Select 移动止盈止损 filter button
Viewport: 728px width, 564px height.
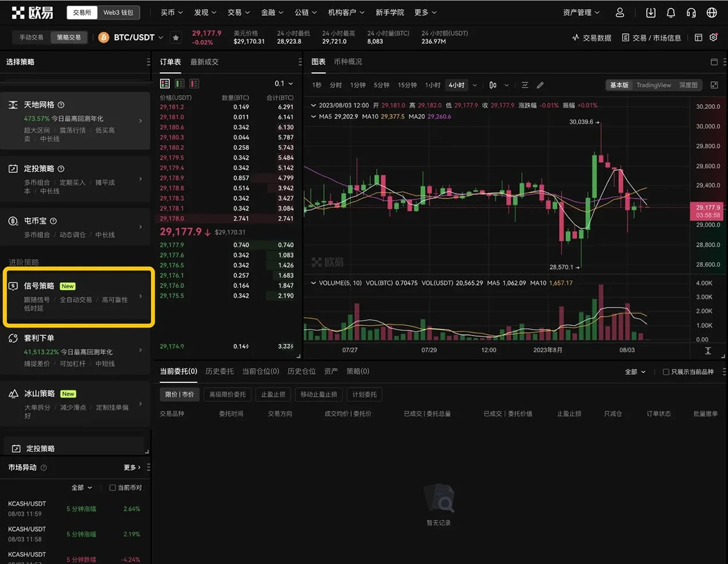click(319, 394)
